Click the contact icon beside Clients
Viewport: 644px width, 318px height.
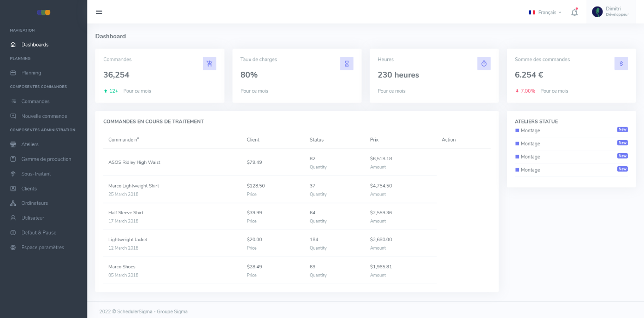point(13,189)
